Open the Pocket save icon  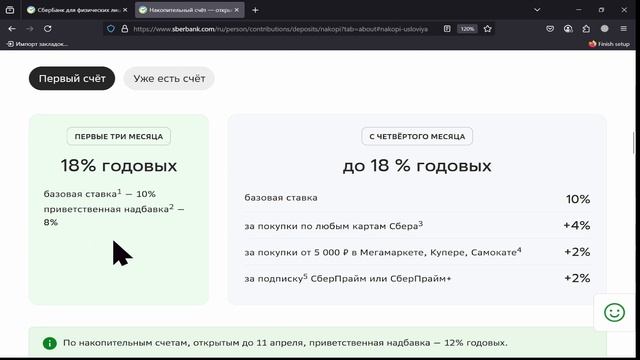(x=550, y=29)
